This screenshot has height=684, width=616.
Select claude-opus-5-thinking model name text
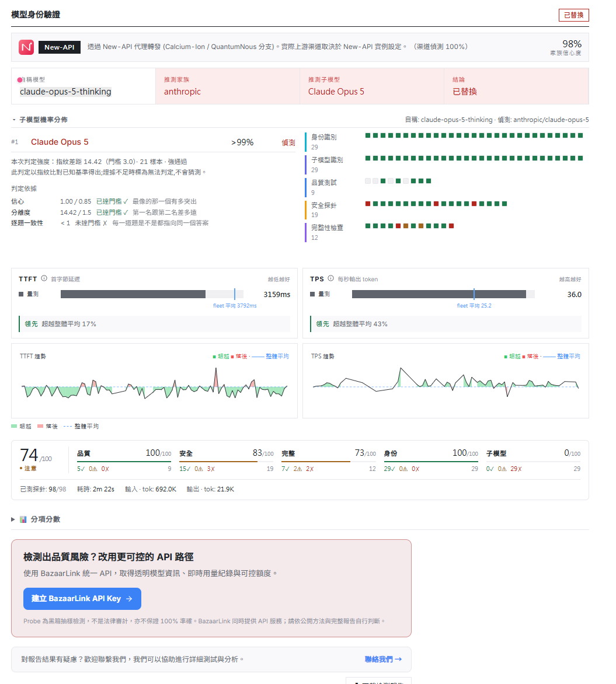pyautogui.click(x=65, y=92)
